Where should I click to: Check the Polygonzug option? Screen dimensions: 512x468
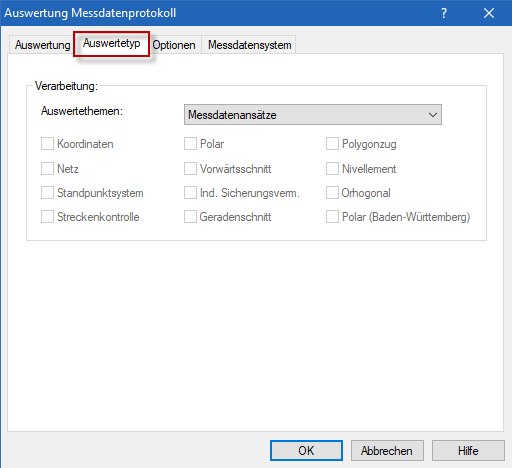coord(332,144)
